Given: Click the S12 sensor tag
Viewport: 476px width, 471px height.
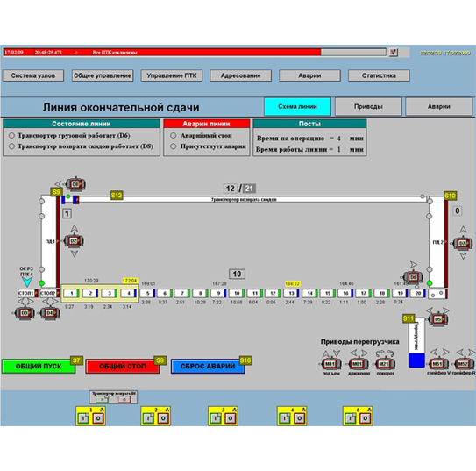Looking at the screenshot, I should (x=117, y=196).
